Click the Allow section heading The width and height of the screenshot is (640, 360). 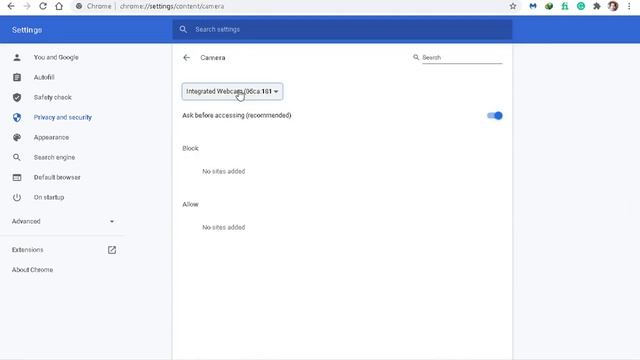tap(190, 204)
